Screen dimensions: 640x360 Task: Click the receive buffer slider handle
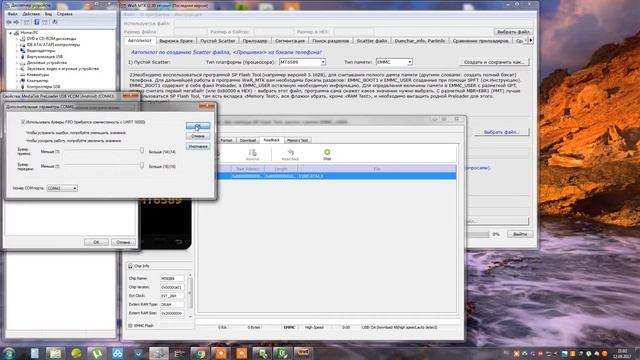(x=142, y=150)
